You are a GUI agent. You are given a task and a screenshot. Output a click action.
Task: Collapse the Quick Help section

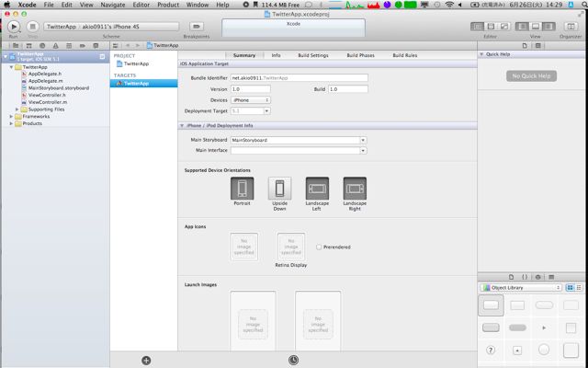tap(481, 54)
